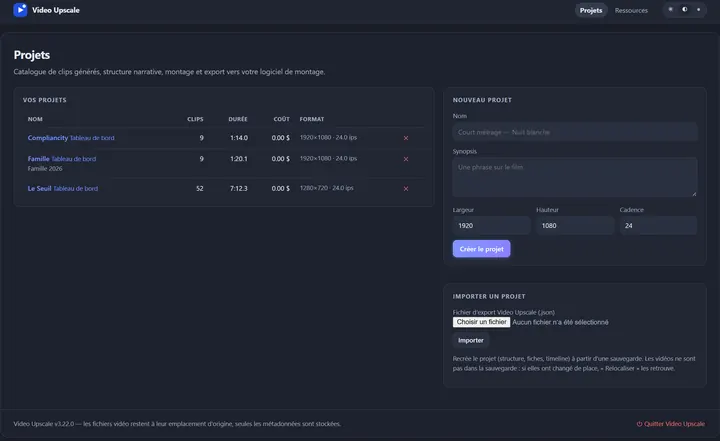
Task: Select the sun icon in theme switcher
Action: coord(670,10)
